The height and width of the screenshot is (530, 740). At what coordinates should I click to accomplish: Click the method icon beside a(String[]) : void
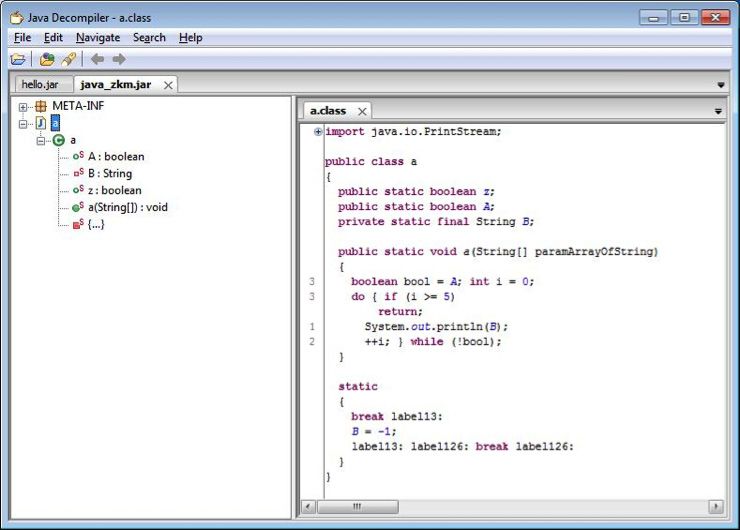click(78, 207)
